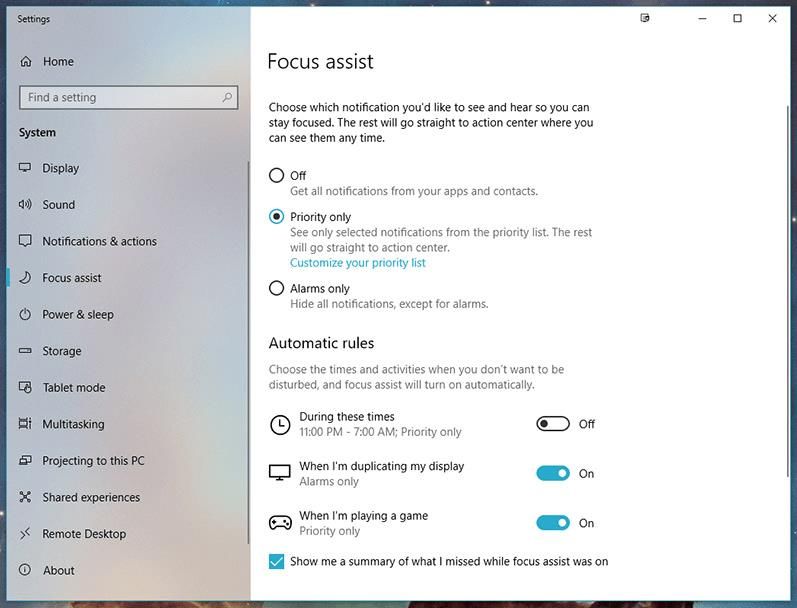Click Customize your priority list link
This screenshot has height=608, width=797.
click(x=358, y=263)
